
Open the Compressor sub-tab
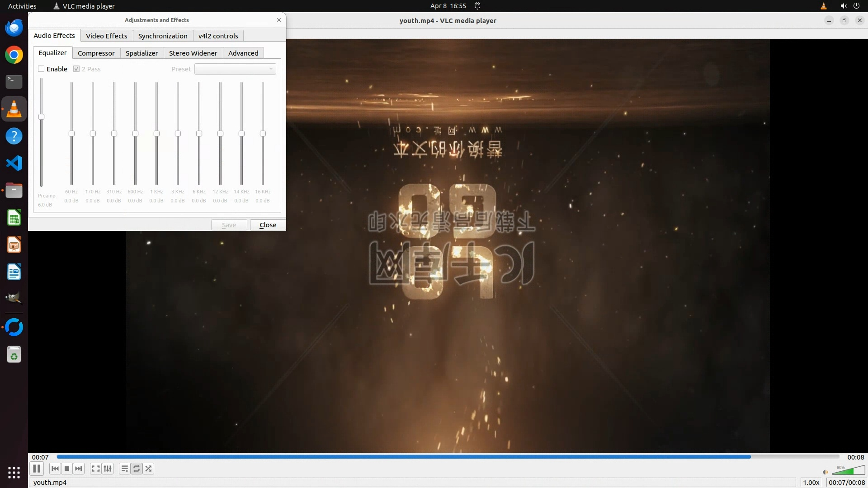tap(96, 53)
